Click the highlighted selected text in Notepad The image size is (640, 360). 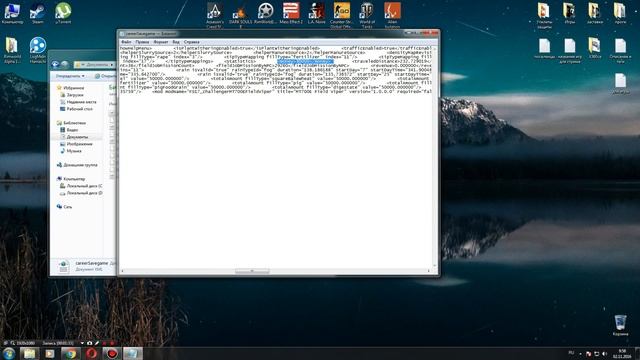tap(305, 61)
